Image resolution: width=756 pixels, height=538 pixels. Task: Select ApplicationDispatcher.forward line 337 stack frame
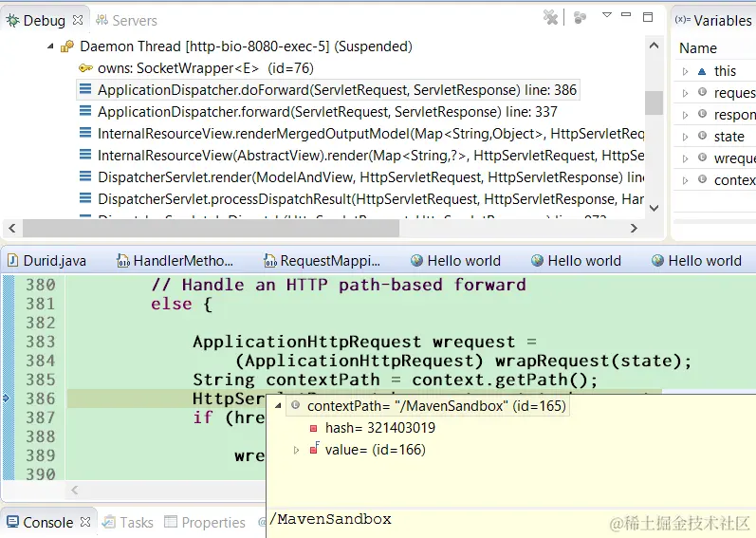pos(327,112)
